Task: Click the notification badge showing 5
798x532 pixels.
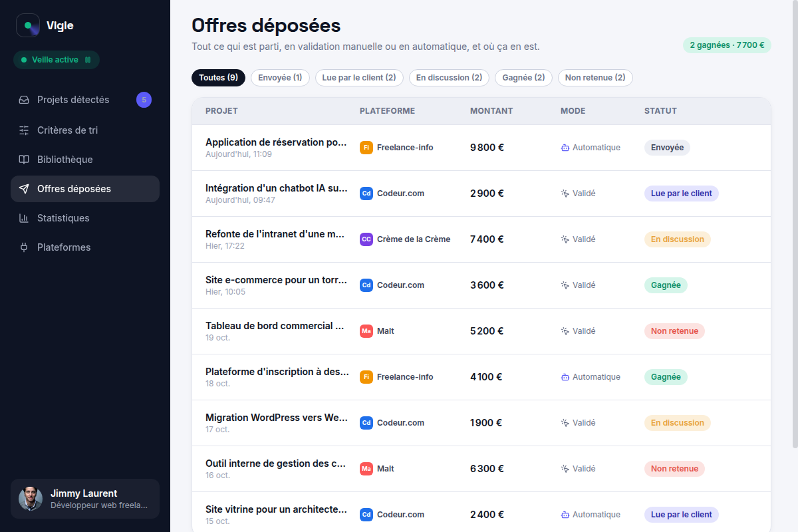Action: 144,100
